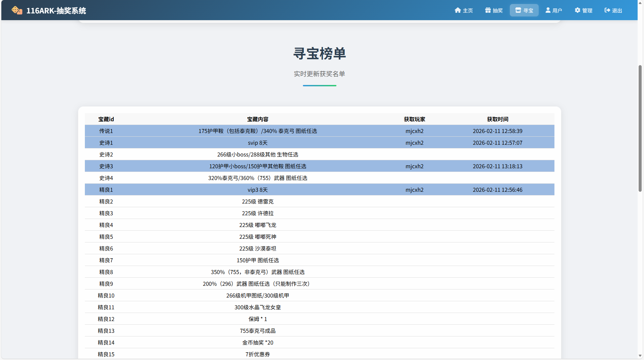Click the home icon in navbar

458,10
